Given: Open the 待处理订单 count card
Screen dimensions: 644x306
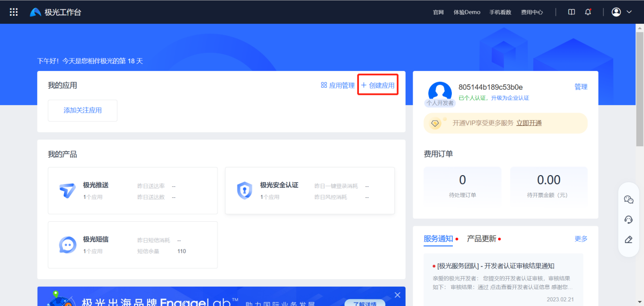Looking at the screenshot, I should pos(463,186).
